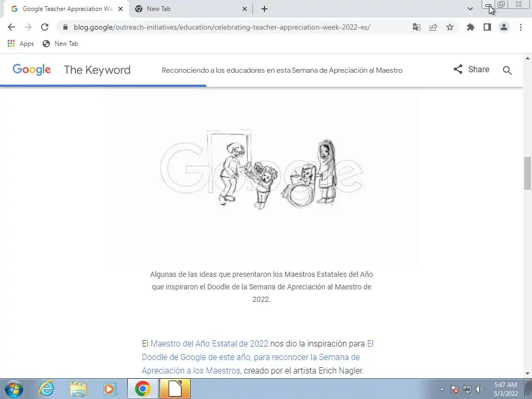Open Apps bookmark shortcut

point(21,44)
